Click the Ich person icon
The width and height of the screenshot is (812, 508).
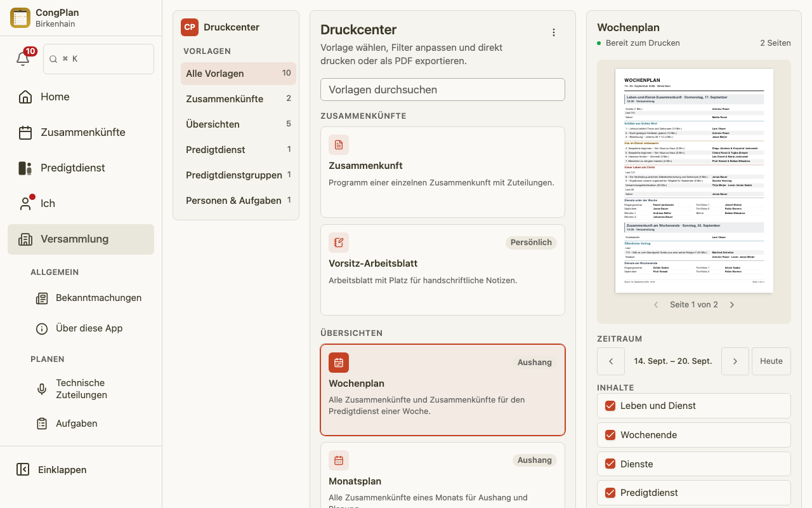25,203
